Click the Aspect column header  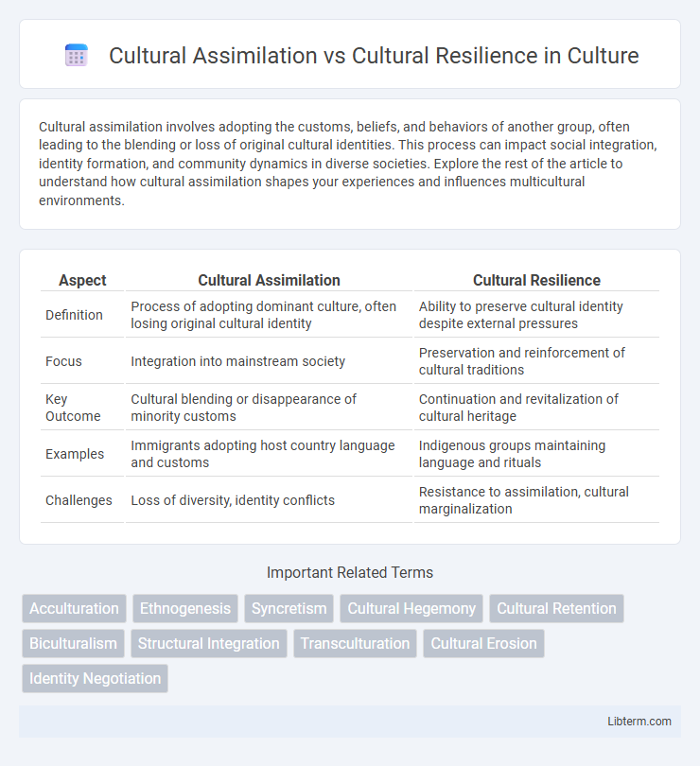click(x=82, y=281)
